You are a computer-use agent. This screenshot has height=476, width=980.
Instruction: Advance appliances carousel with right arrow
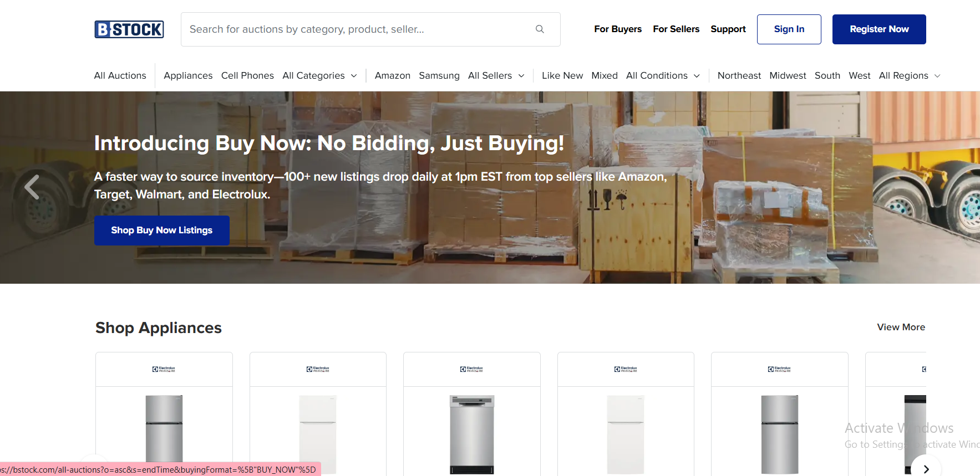point(926,469)
